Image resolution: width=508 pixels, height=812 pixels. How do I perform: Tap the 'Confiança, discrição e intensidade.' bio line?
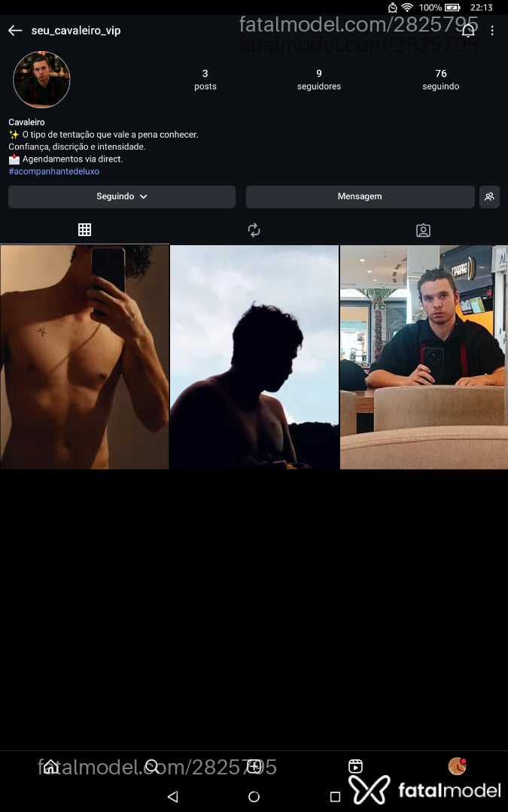tap(78, 147)
